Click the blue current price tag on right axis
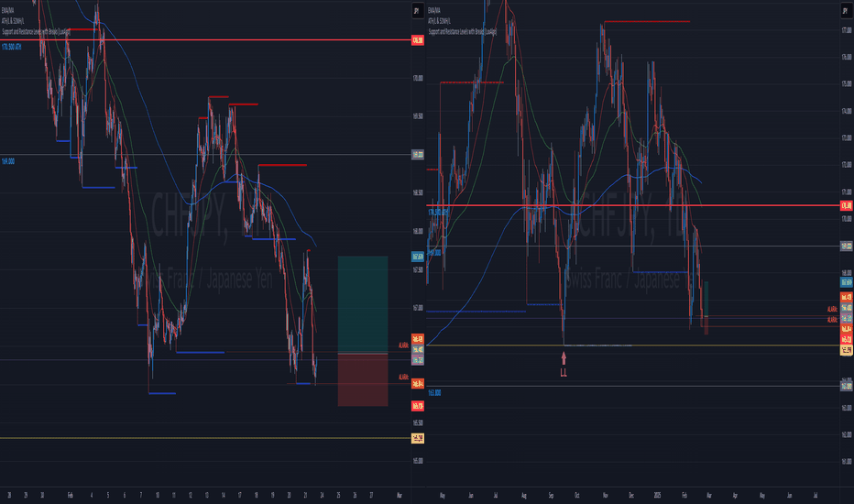The image size is (854, 504). (847, 282)
